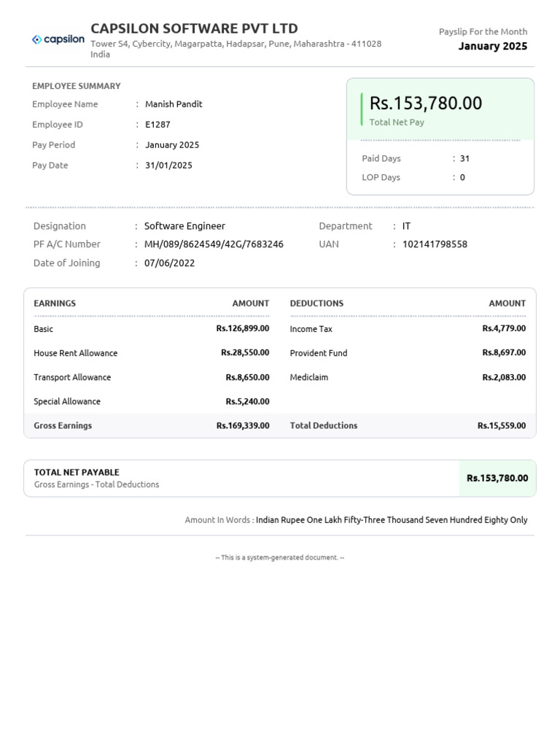Click the Income Tax amount Rs.4,779.00

pos(504,328)
